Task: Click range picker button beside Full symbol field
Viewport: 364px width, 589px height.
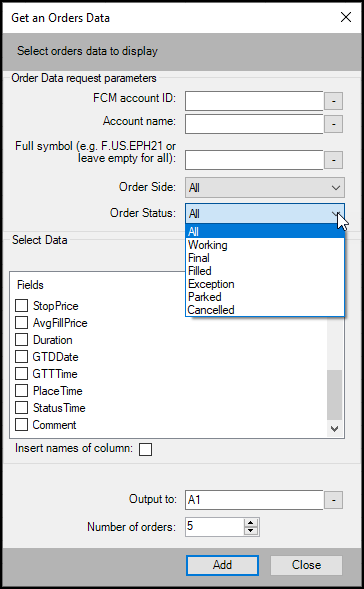Action: click(334, 160)
